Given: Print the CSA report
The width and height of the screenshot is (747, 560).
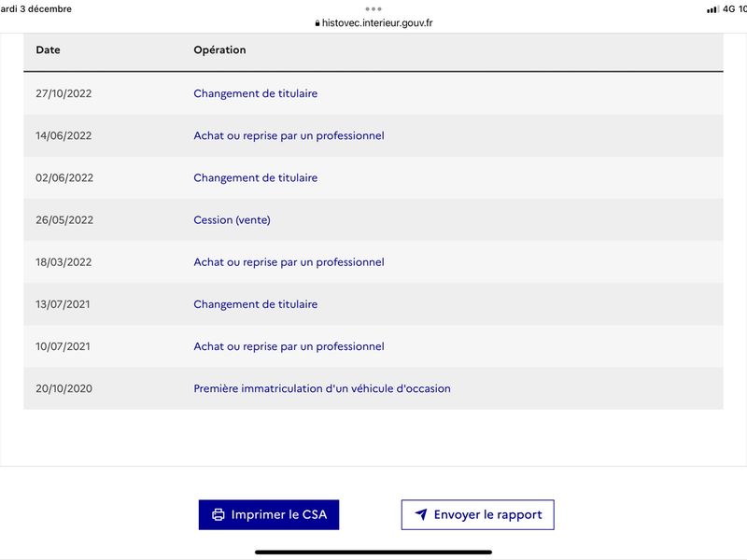Looking at the screenshot, I should tap(269, 515).
